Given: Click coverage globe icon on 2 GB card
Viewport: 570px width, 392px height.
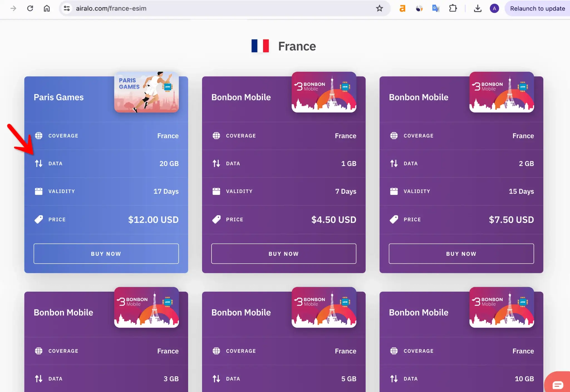Looking at the screenshot, I should click(394, 136).
